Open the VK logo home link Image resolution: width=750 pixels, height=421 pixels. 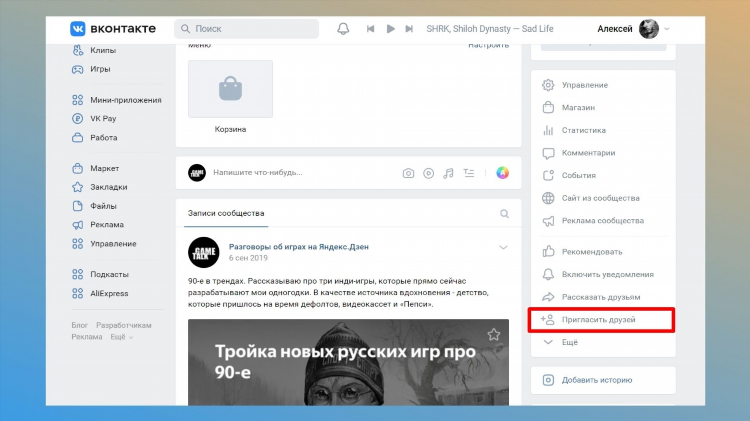(x=113, y=29)
